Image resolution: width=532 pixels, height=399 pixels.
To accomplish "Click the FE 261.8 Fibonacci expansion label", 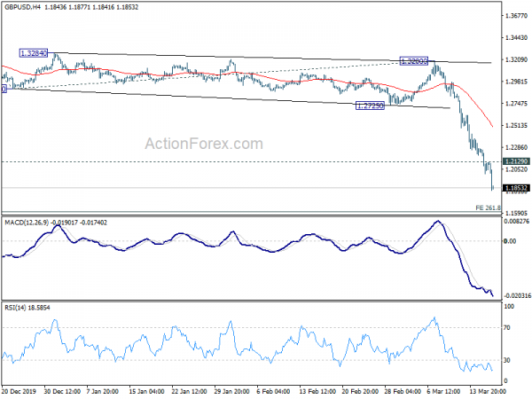I will pos(488,208).
